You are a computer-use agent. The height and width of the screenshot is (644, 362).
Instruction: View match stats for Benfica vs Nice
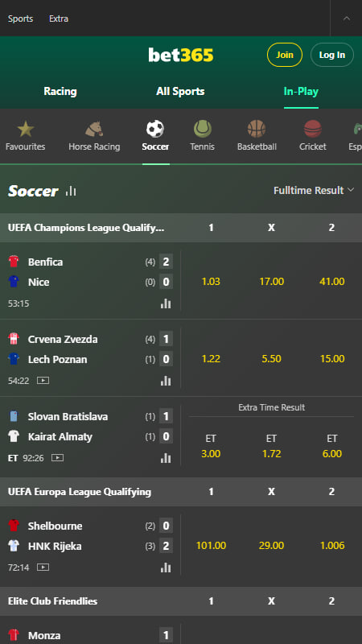(x=166, y=303)
